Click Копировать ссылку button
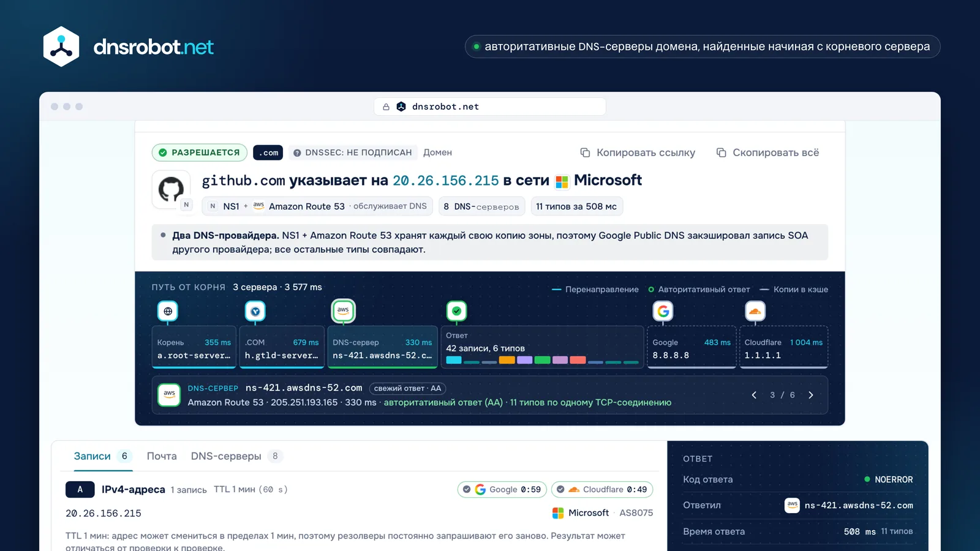980x551 pixels. [638, 152]
